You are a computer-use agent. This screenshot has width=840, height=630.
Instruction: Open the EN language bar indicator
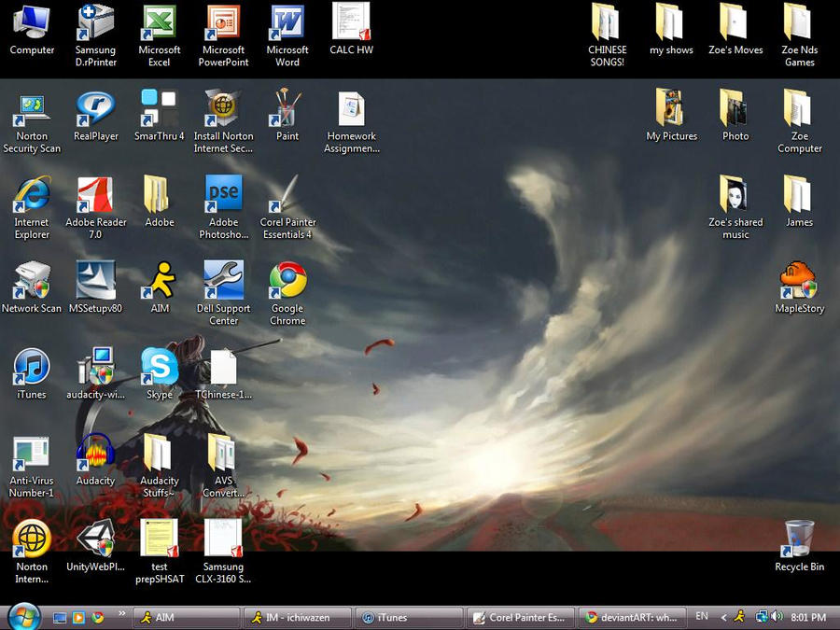click(x=701, y=617)
